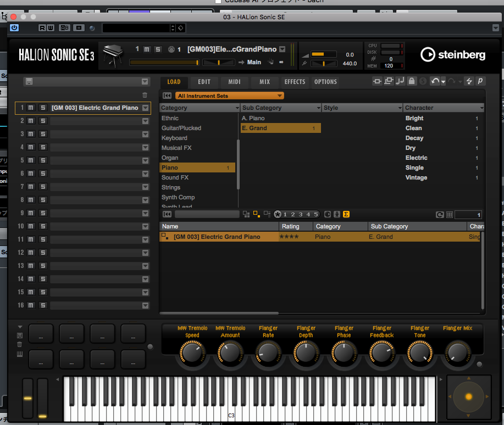Switch to the EFFECTS tab

pos(295,82)
